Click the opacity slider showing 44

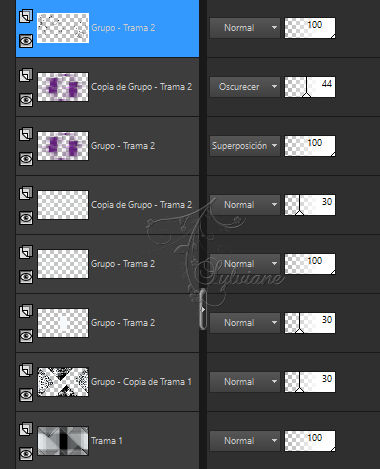coord(310,87)
